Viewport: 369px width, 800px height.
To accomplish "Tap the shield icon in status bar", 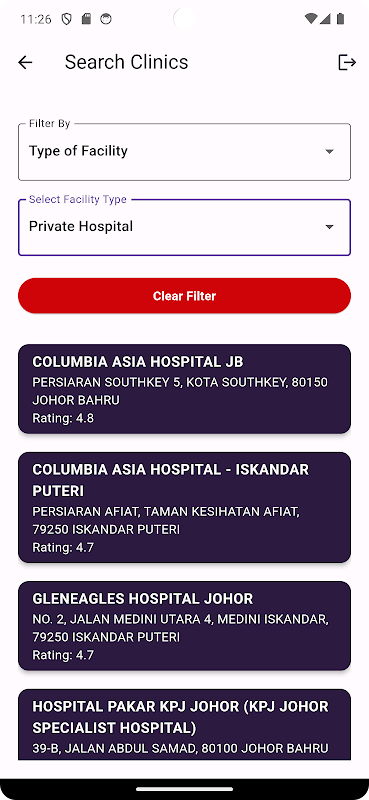I will [66, 19].
